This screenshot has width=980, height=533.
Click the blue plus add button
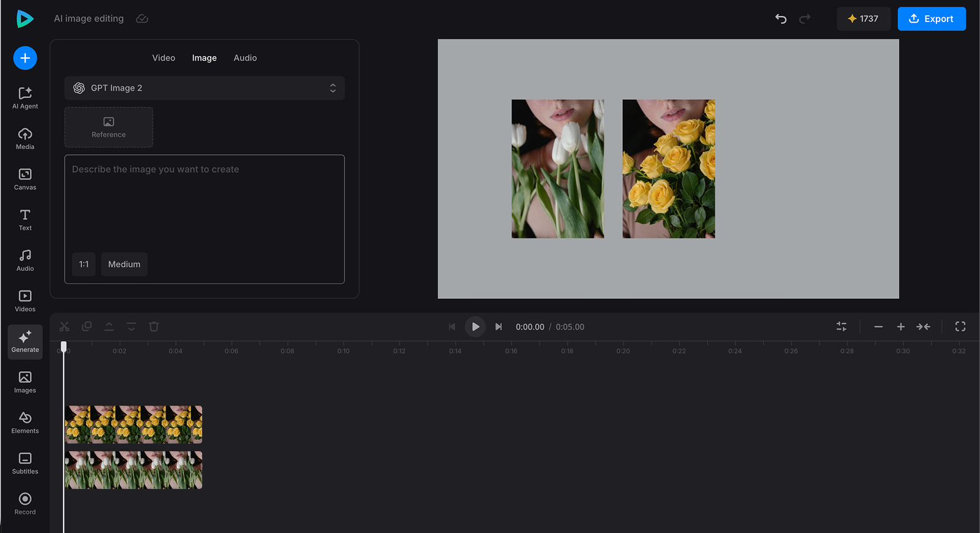pyautogui.click(x=25, y=58)
